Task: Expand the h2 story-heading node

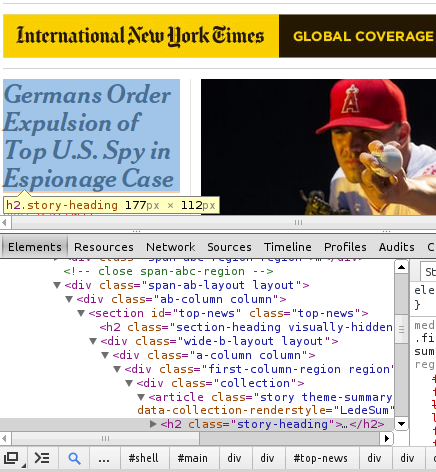Action: point(153,424)
